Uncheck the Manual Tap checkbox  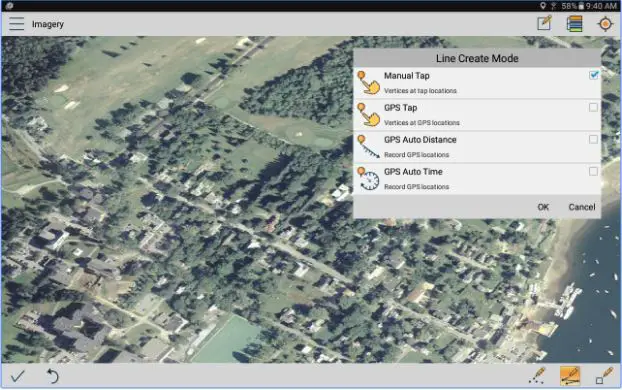593,75
